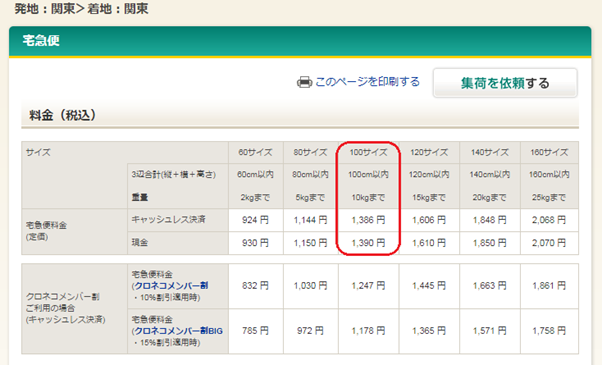Select 1,610 円 cash price cell

click(429, 243)
